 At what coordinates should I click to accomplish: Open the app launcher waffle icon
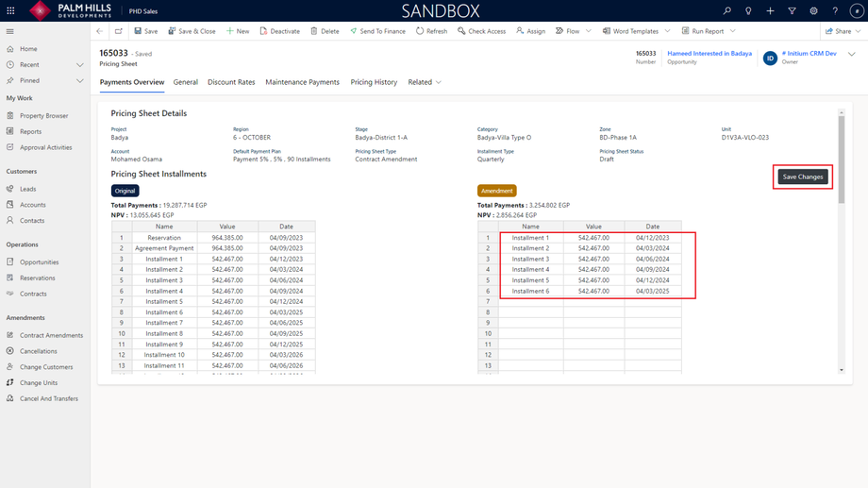pos(10,10)
